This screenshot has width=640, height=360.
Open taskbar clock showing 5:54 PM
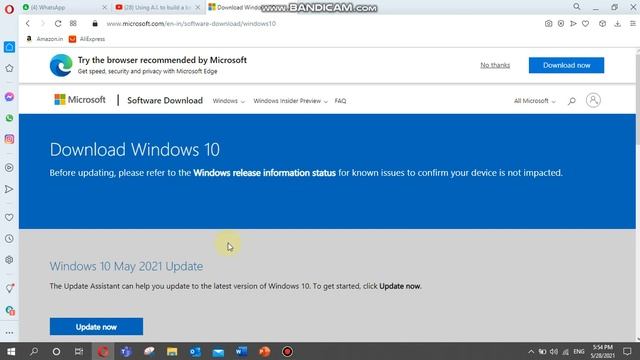(x=603, y=351)
